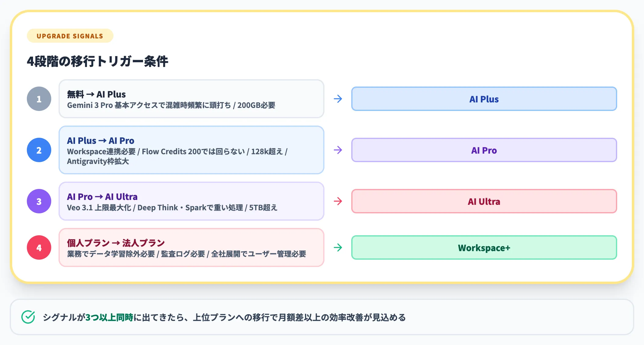
Task: Click the text Gemini 3 Pro 基本アクセスで混雑時頻繁に頭打ち
Action: 149,105
